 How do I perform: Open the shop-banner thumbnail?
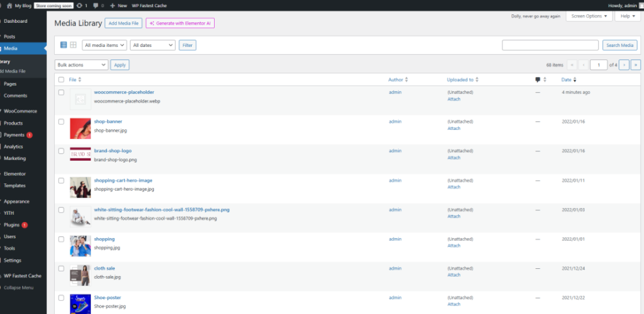tap(80, 129)
